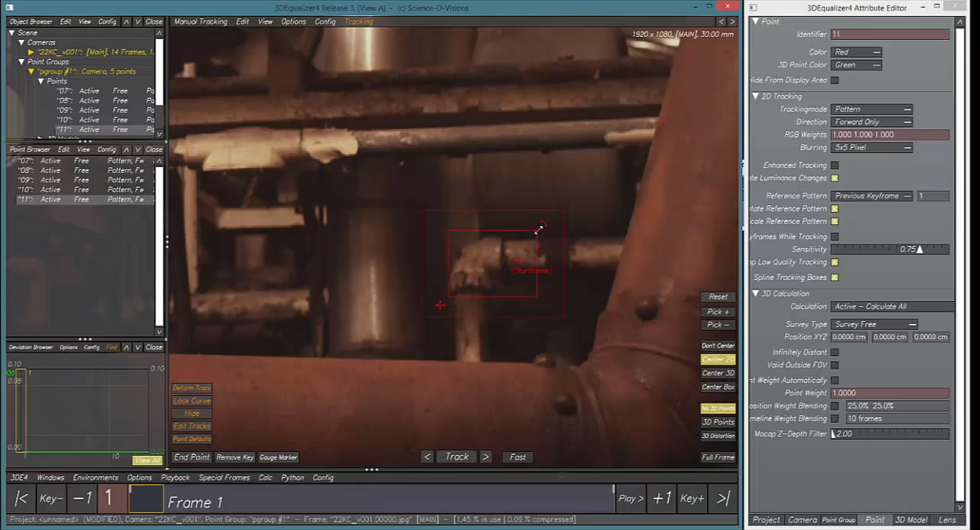Screen dimensions: 980x530
Task: Open the Trackingmode dropdown
Action: 871,110
